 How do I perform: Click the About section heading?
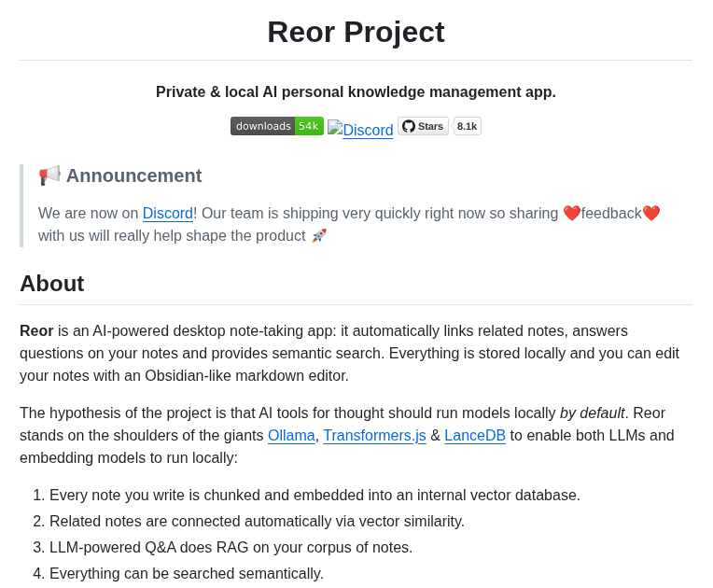click(x=52, y=284)
